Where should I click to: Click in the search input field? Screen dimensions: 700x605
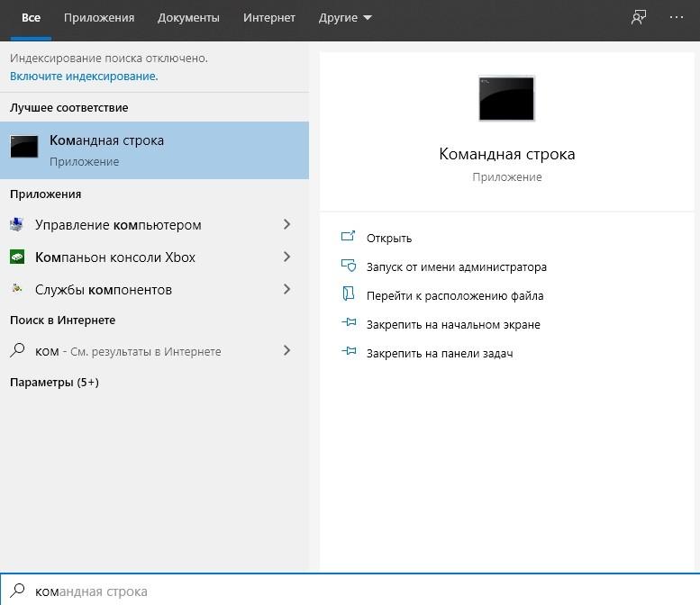(x=350, y=591)
